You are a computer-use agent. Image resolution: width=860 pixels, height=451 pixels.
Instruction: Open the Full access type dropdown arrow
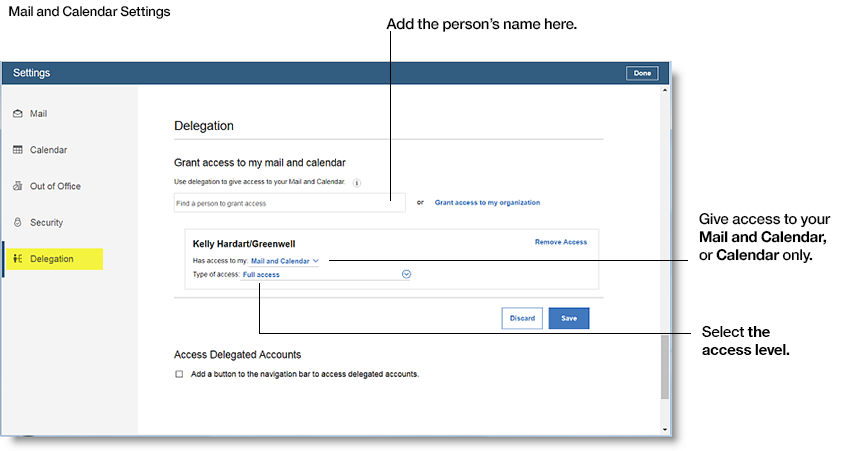406,274
